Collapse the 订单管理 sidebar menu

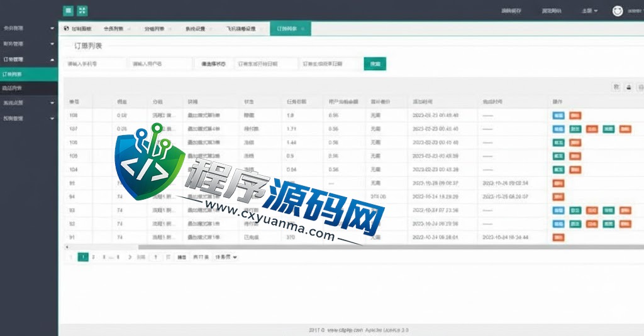pyautogui.click(x=29, y=60)
